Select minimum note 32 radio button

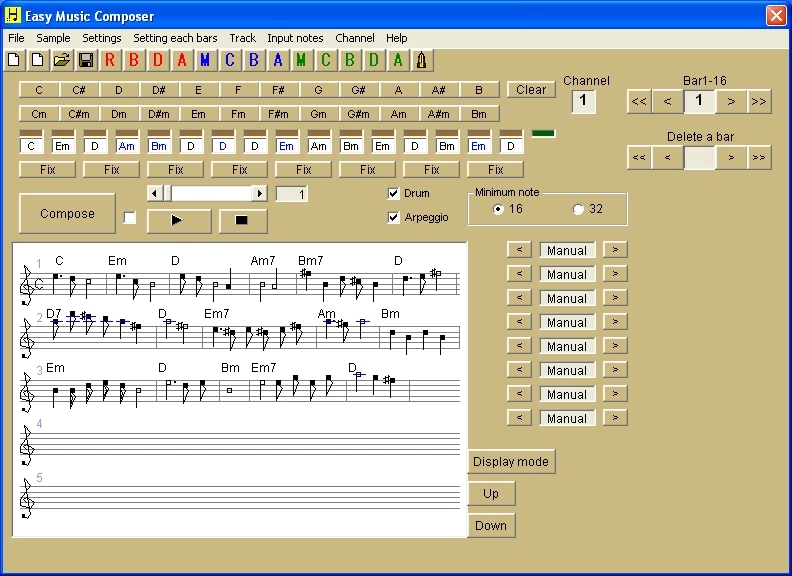578,209
